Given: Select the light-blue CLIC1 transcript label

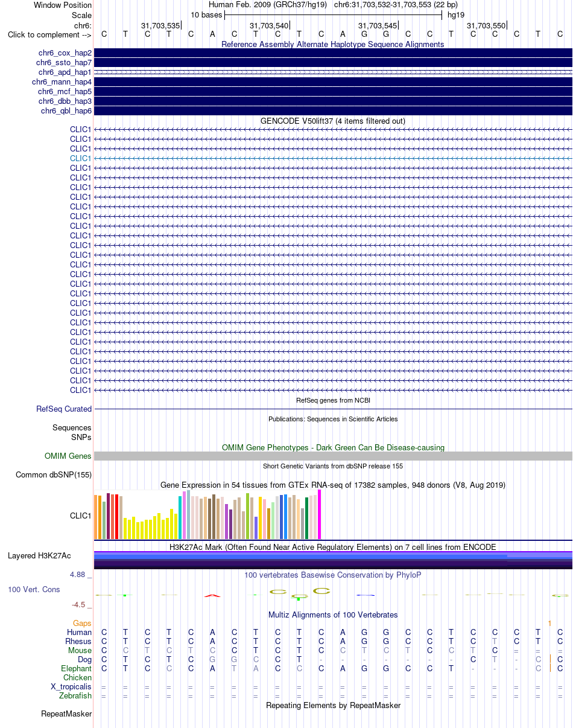Looking at the screenshot, I should (81, 158).
